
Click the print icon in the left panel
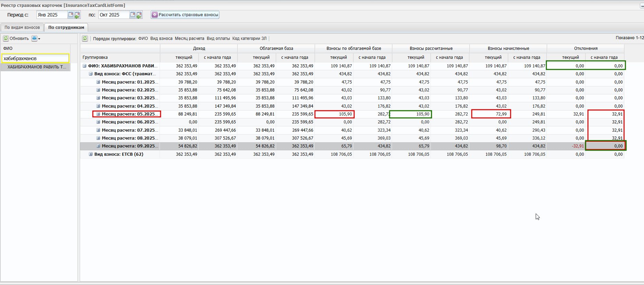(x=34, y=39)
